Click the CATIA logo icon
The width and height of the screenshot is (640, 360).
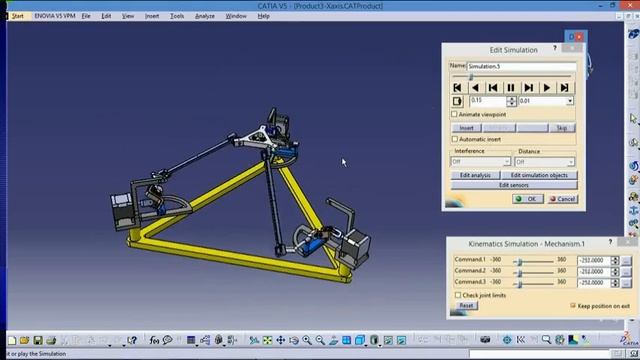click(x=629, y=338)
